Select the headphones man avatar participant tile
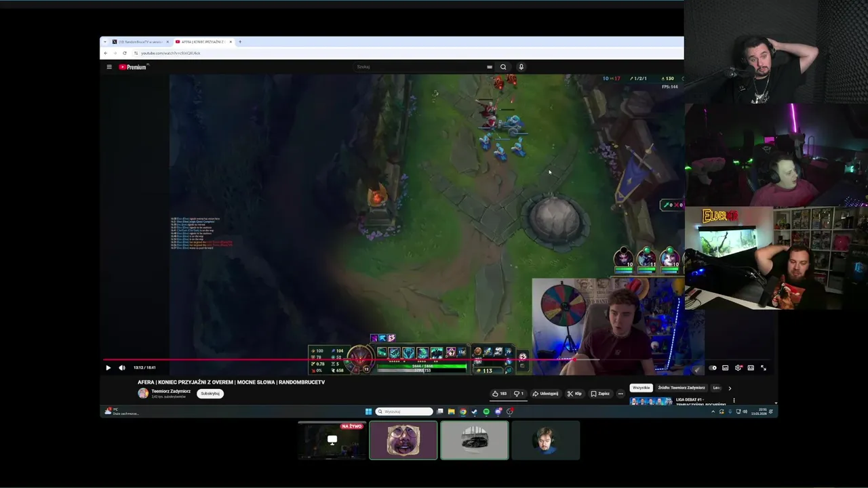This screenshot has width=868, height=488. [546, 440]
